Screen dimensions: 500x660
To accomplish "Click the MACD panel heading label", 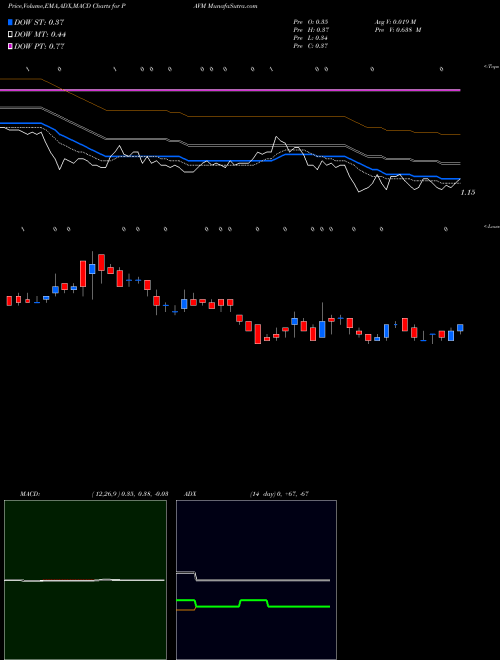I will point(30,494).
